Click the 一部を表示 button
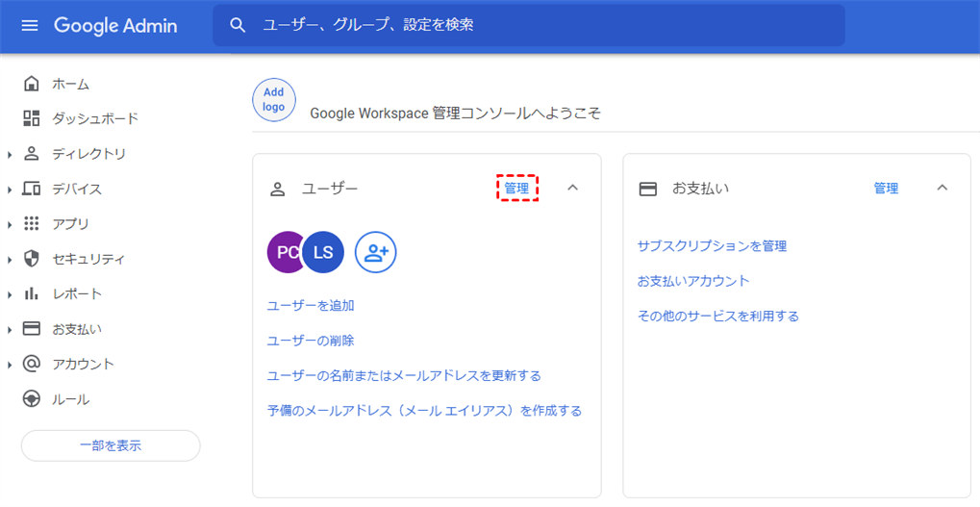This screenshot has height=507, width=980. pyautogui.click(x=111, y=445)
